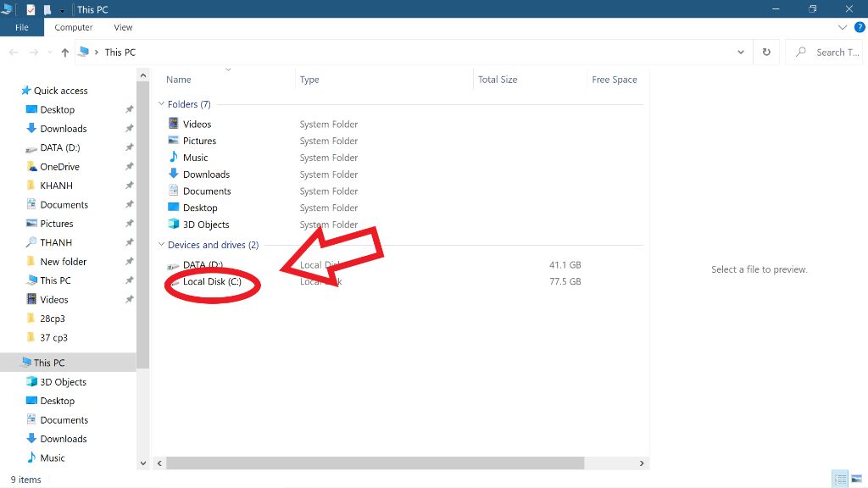This screenshot has width=868, height=488.
Task: Click the Properties quick access toolbar icon
Action: (31, 9)
